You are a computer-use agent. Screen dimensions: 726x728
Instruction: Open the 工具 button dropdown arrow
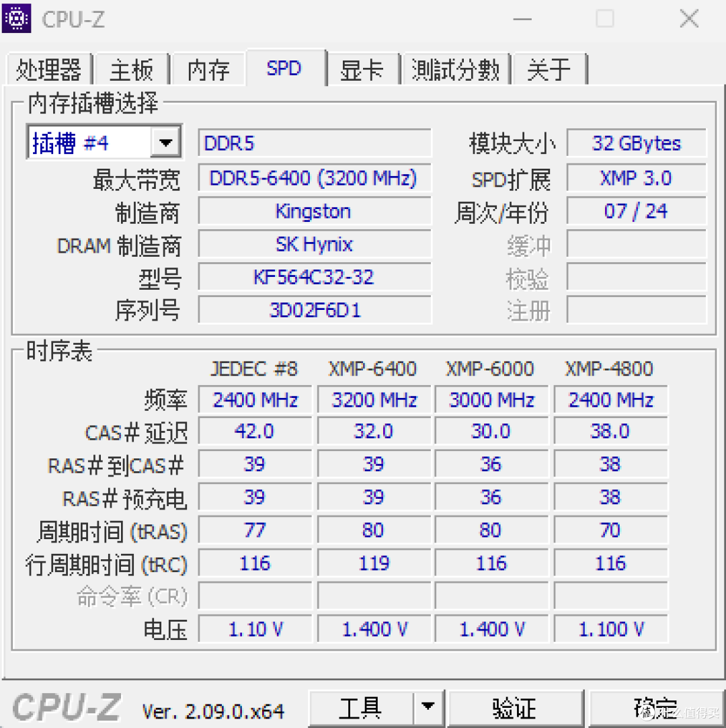tap(428, 709)
